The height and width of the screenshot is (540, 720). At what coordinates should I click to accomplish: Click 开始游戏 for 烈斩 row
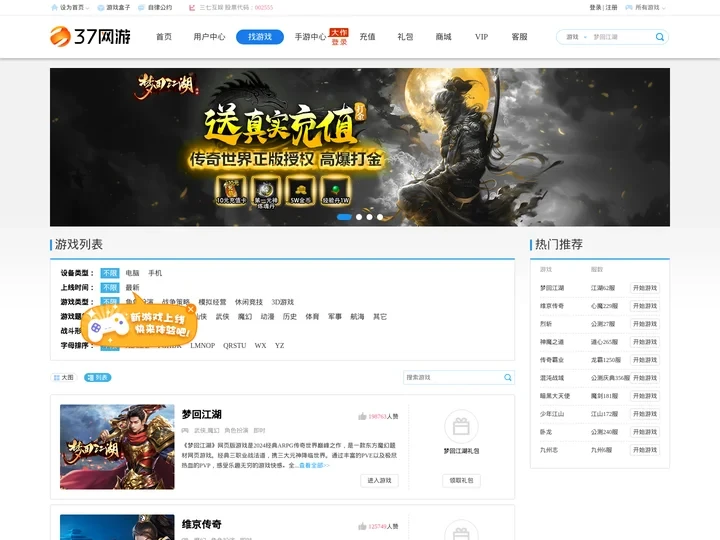[645, 324]
